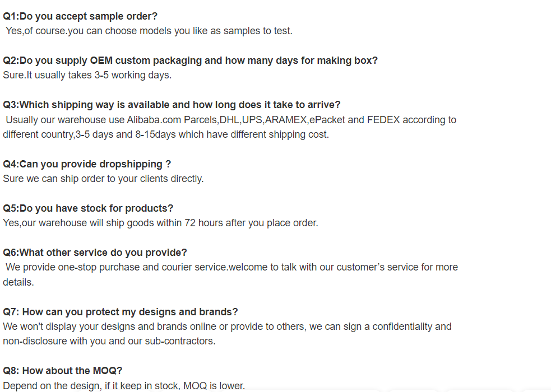Click the Q3 shipping way question heading
The image size is (551, 392).
tap(172, 105)
